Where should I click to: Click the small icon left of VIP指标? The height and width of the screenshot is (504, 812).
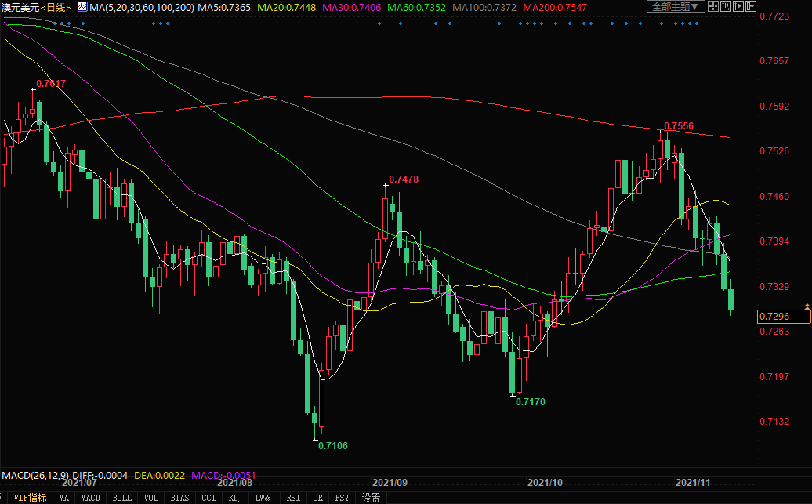(5, 498)
